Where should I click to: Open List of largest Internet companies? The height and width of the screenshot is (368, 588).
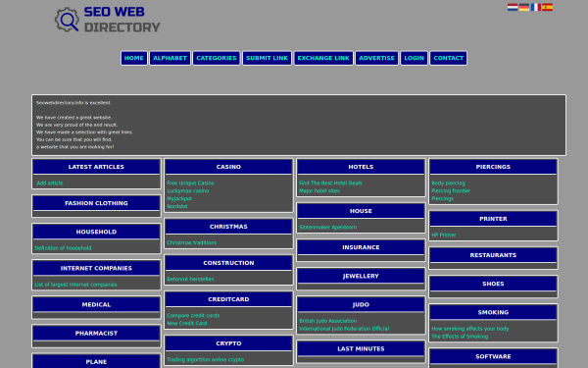75,285
